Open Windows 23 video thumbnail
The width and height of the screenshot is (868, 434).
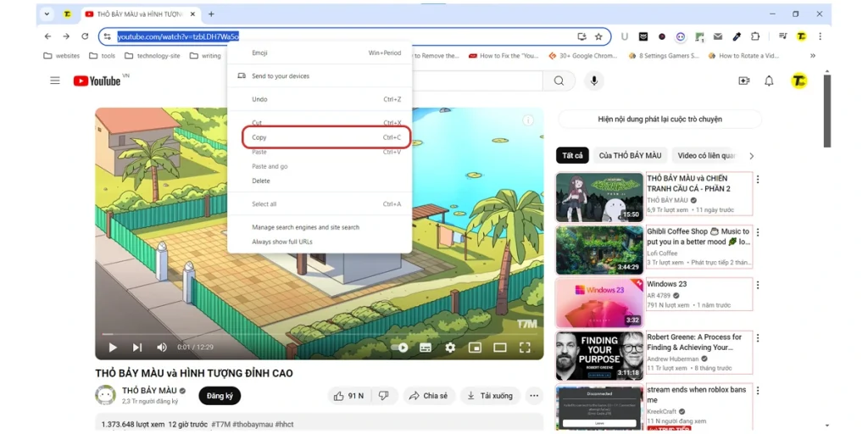point(599,303)
